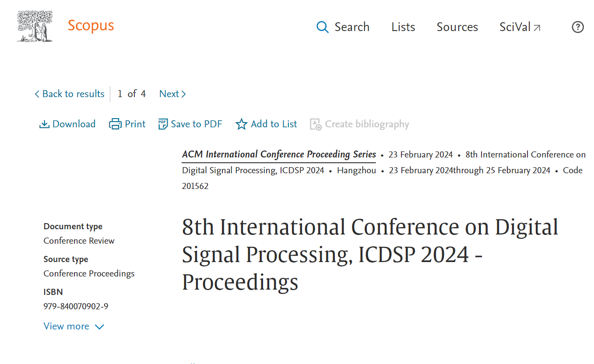Click the Create bibliography icon
Image resolution: width=594 pixels, height=364 pixels.
click(x=316, y=124)
